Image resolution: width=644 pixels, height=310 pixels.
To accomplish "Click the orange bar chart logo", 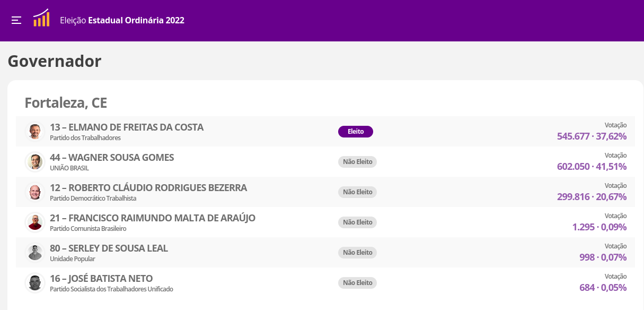I will click(41, 18).
